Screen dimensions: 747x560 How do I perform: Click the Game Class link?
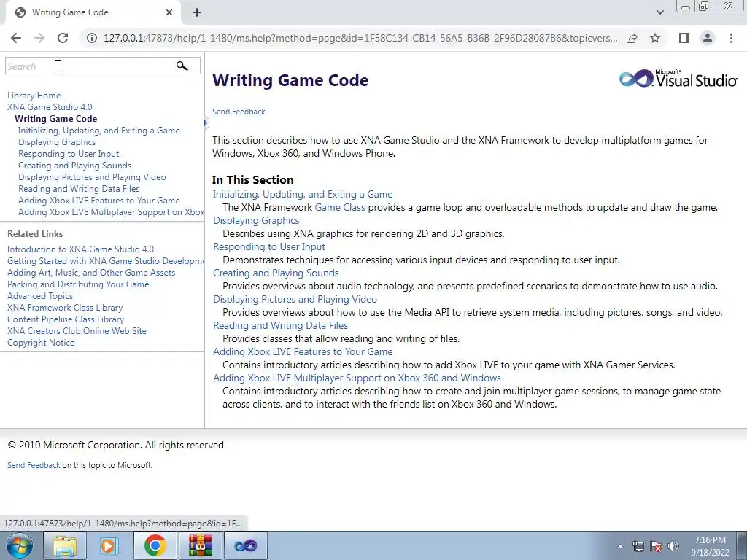pos(340,207)
